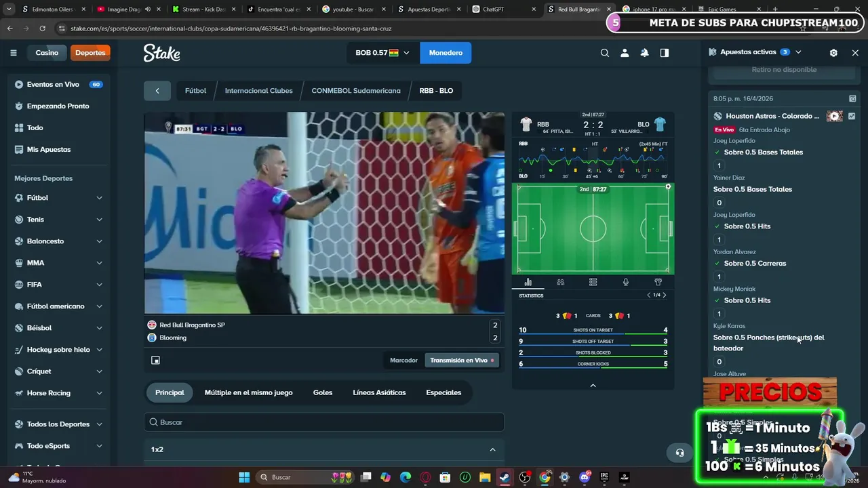
Task: Select Múltiple en el mismo juego tab
Action: pos(249,392)
